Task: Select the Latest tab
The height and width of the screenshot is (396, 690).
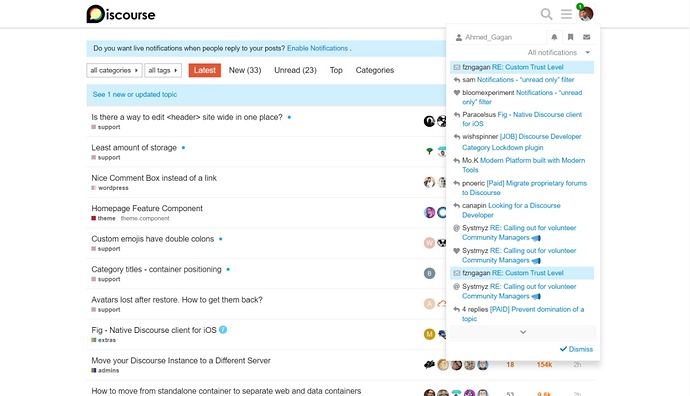Action: (205, 70)
